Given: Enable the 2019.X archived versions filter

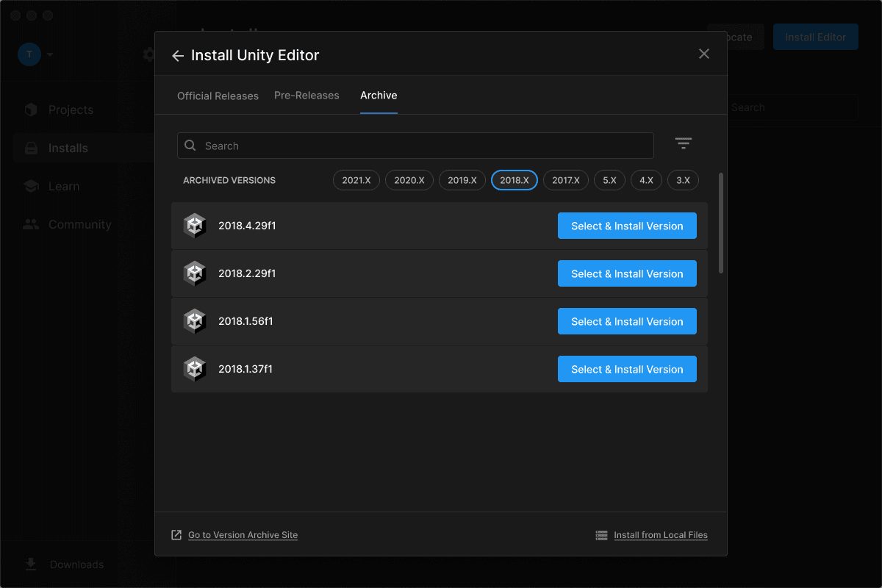Looking at the screenshot, I should 462,179.
